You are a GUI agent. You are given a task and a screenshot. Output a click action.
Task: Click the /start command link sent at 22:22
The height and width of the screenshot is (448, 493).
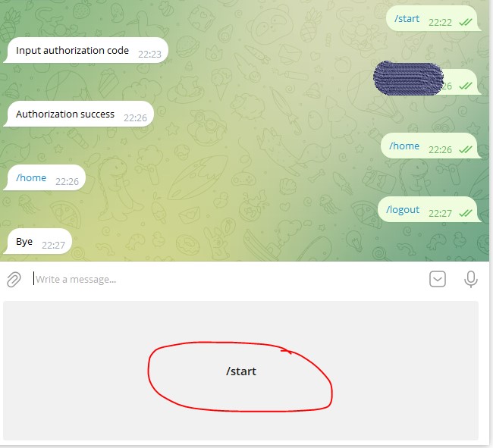tap(407, 18)
